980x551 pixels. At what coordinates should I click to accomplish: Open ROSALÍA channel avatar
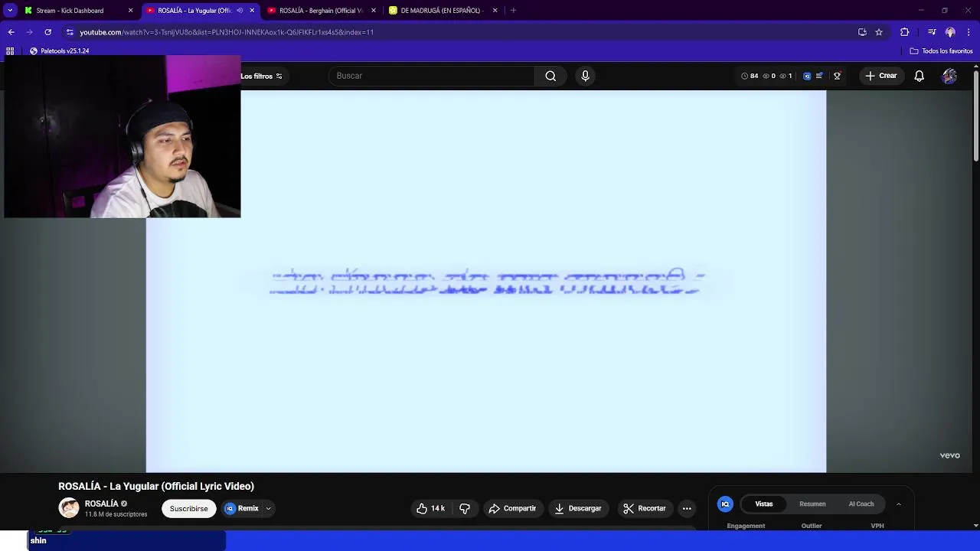click(x=69, y=508)
